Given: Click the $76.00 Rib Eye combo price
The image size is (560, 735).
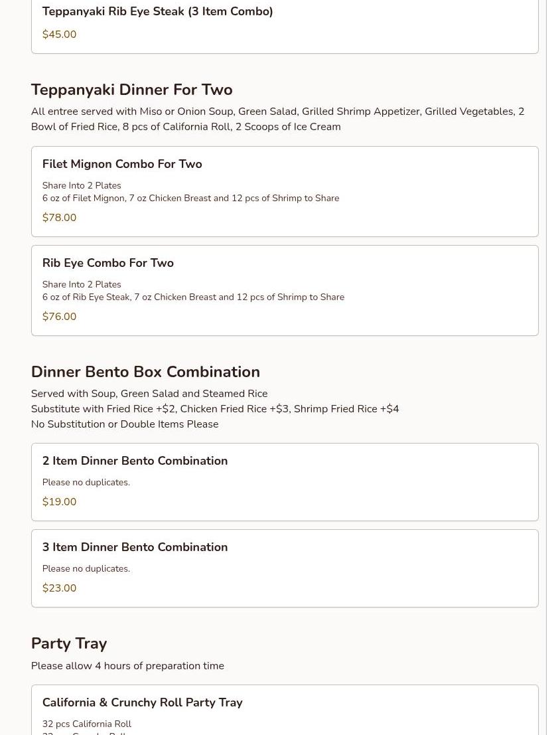Looking at the screenshot, I should pyautogui.click(x=59, y=317).
